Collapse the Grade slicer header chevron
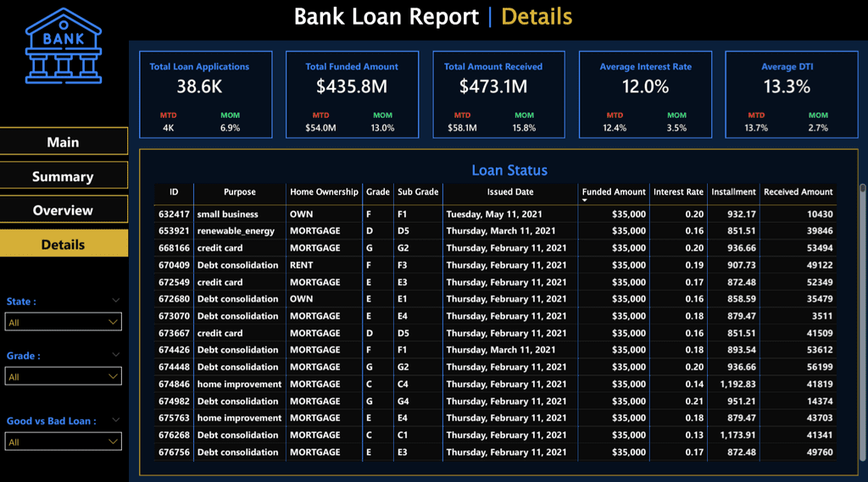This screenshot has height=482, width=868. click(x=115, y=355)
